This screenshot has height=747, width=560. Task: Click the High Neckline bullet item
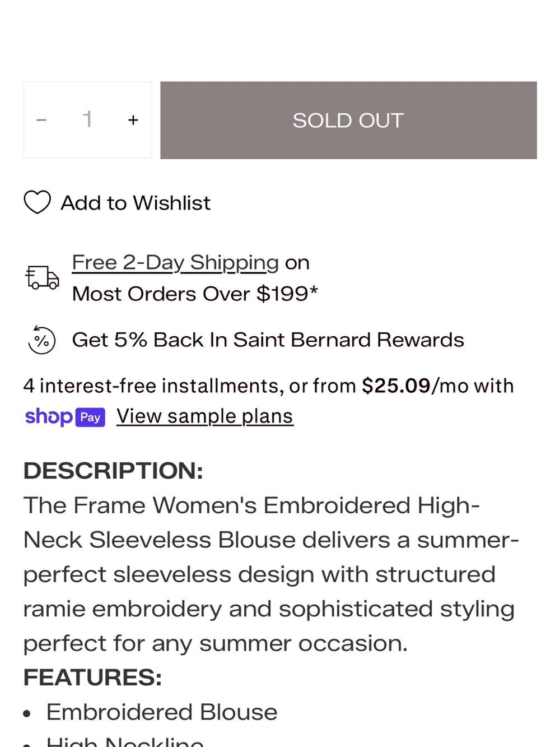[x=125, y=741]
